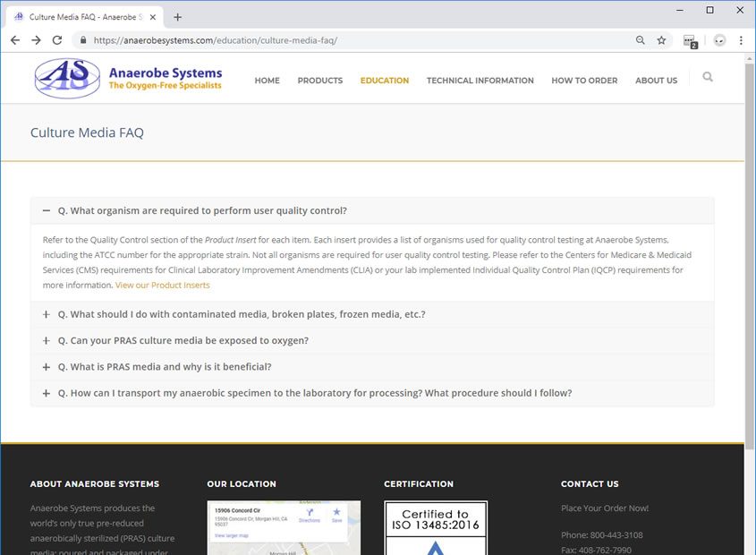Open a new browser tab
This screenshot has height=555, width=756.
[177, 17]
